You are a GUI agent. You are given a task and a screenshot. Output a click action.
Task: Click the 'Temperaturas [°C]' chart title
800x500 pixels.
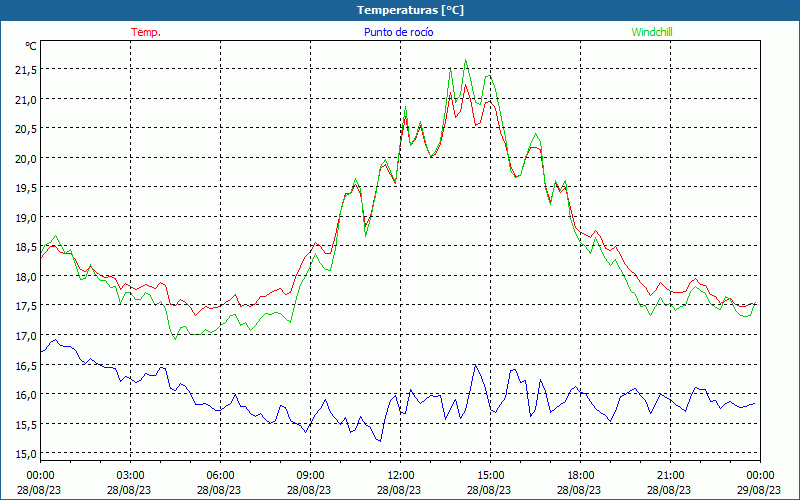tap(410, 10)
